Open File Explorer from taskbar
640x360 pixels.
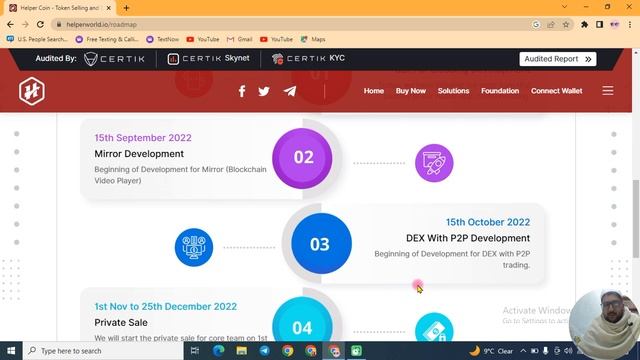(x=242, y=351)
